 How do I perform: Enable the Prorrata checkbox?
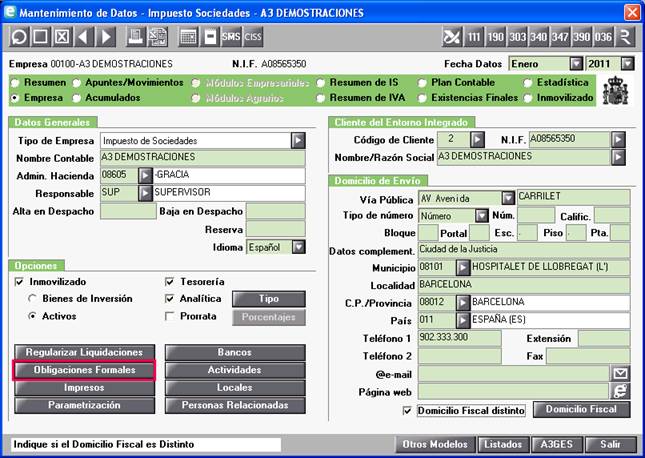(x=169, y=316)
